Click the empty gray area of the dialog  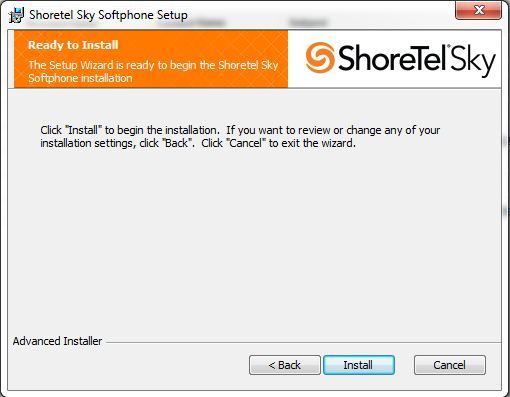[253, 240]
